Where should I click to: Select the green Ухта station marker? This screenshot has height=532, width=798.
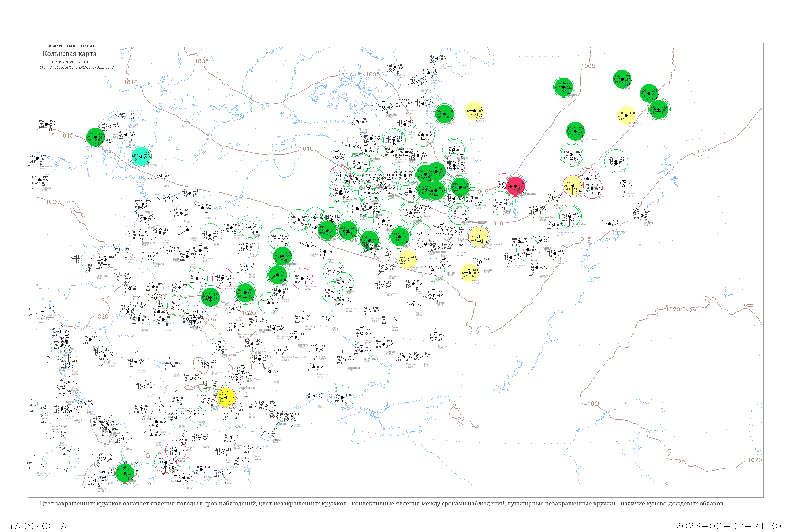(x=622, y=79)
